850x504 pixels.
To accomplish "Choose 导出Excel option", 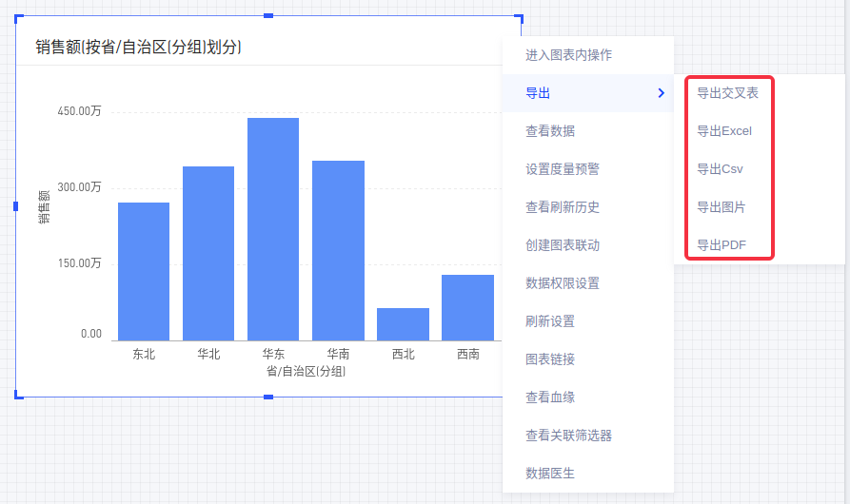I will [x=724, y=131].
